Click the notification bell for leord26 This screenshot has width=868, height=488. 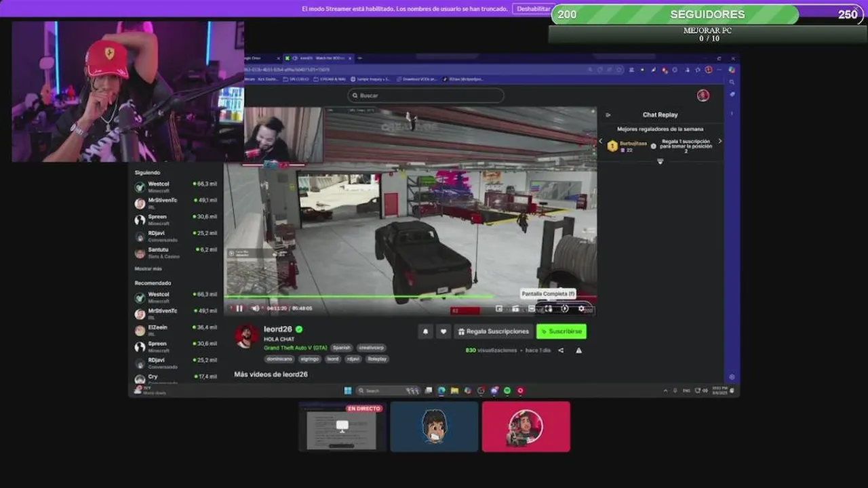(426, 331)
